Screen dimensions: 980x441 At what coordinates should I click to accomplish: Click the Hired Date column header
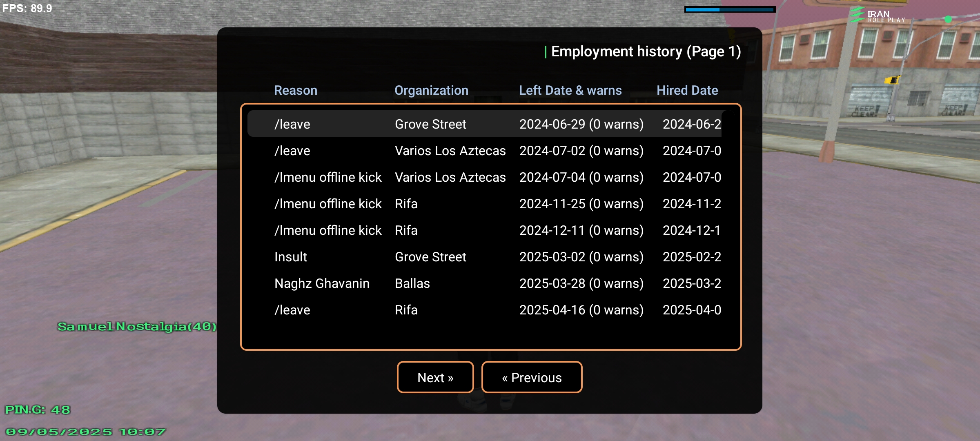(687, 90)
